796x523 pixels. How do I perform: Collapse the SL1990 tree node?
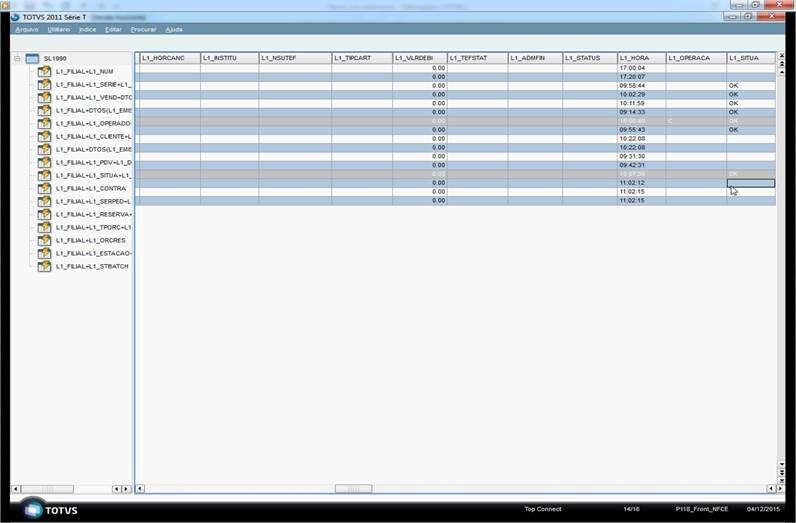(17, 59)
